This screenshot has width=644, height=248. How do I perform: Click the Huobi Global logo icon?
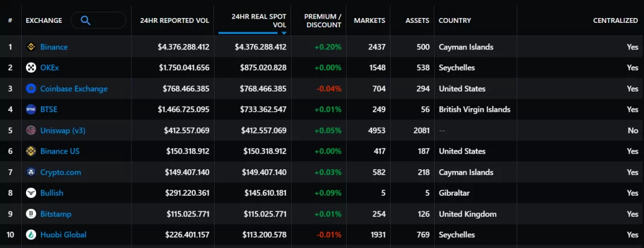click(31, 235)
